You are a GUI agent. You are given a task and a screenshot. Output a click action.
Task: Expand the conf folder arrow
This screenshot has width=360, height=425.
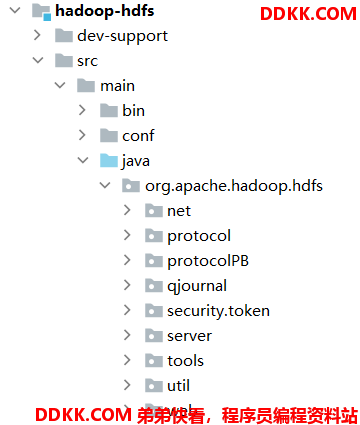82,135
